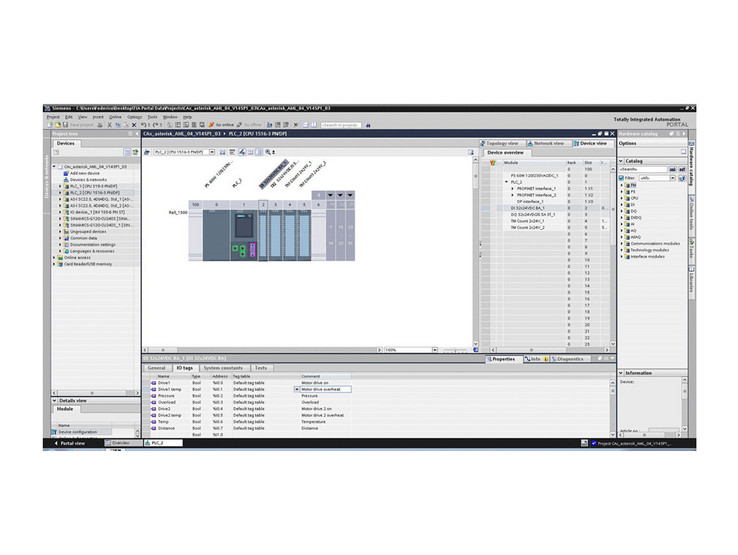
Task: Click the cut scissors icon
Action: [109, 125]
